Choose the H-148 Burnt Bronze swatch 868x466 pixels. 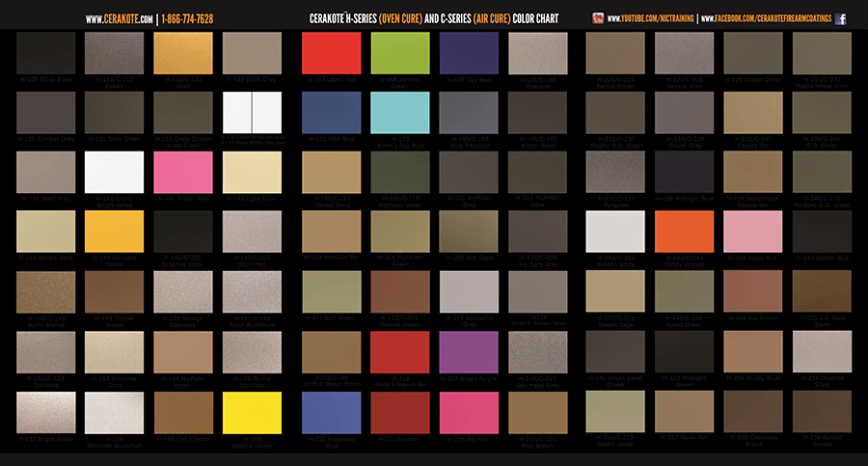click(46, 292)
